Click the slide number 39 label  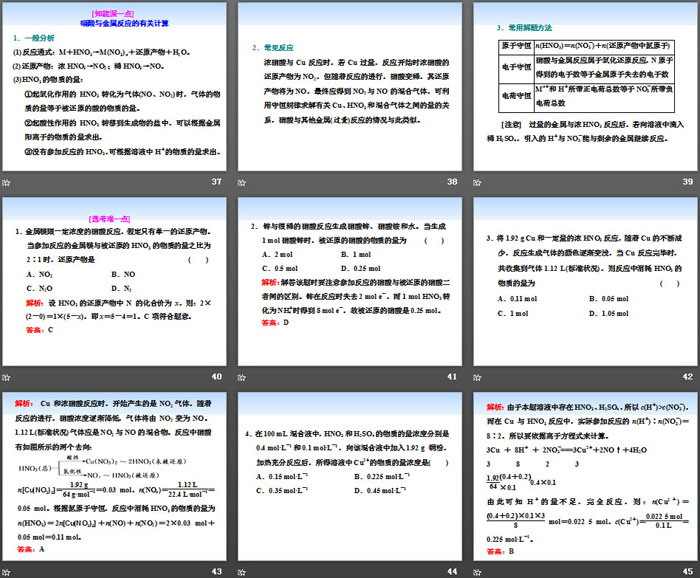pos(687,182)
